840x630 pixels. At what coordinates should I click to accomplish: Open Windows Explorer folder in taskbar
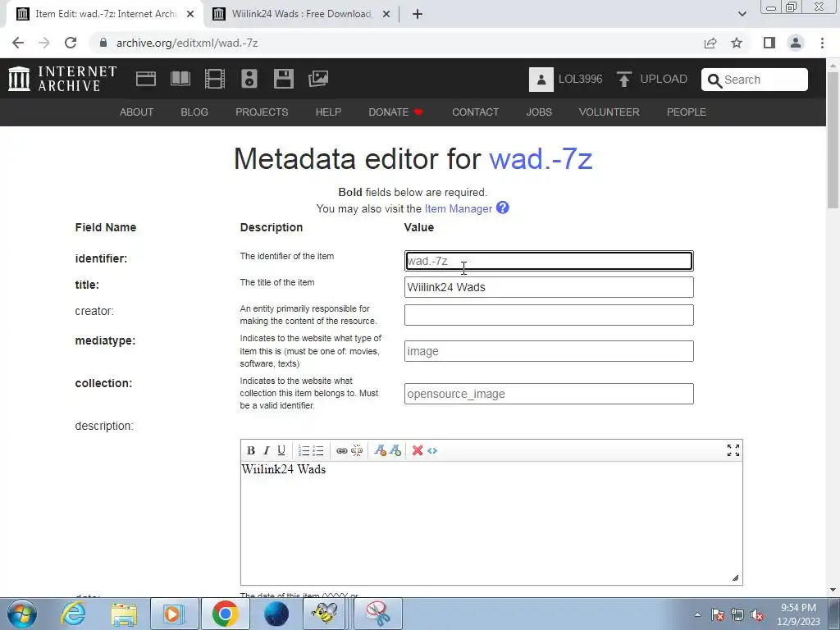125,614
